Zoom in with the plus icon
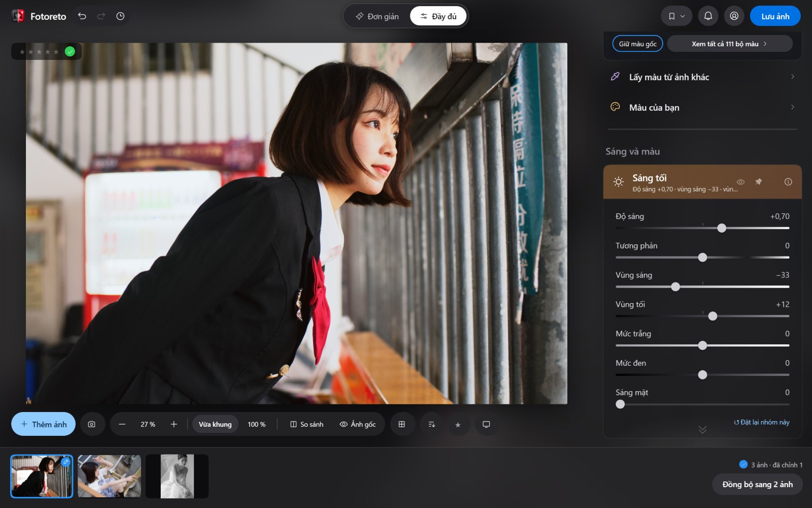 coord(174,424)
